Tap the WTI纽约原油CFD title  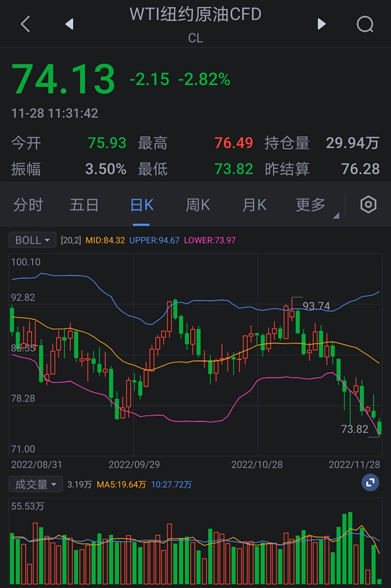tap(195, 15)
